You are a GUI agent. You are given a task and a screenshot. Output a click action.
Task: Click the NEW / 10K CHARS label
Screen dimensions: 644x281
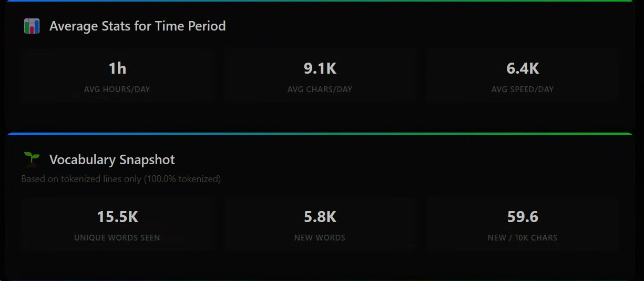point(523,238)
